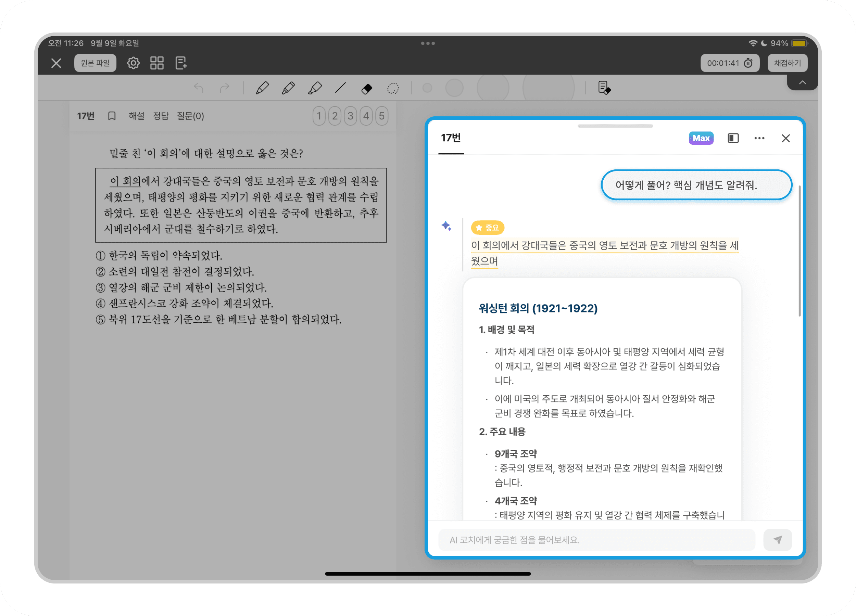Select the pencil tool

tap(288, 88)
